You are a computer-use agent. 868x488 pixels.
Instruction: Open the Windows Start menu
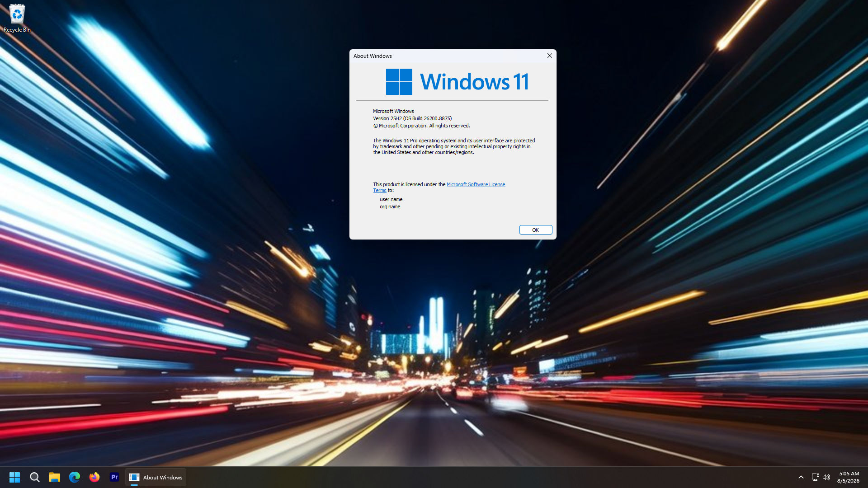pos(14,477)
